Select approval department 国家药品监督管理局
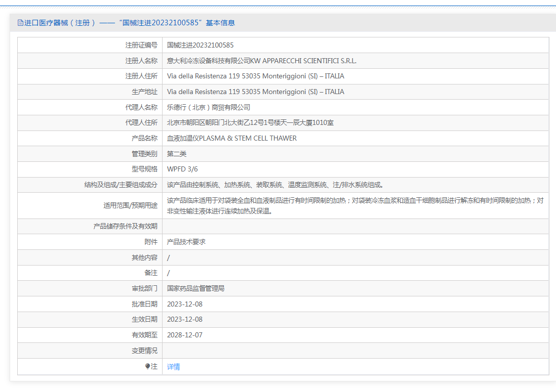Image resolution: width=556 pixels, height=392 pixels. coord(196,289)
